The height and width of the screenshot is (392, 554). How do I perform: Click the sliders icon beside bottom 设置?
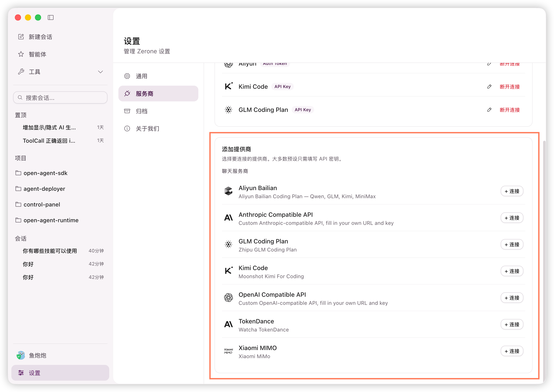click(21, 373)
